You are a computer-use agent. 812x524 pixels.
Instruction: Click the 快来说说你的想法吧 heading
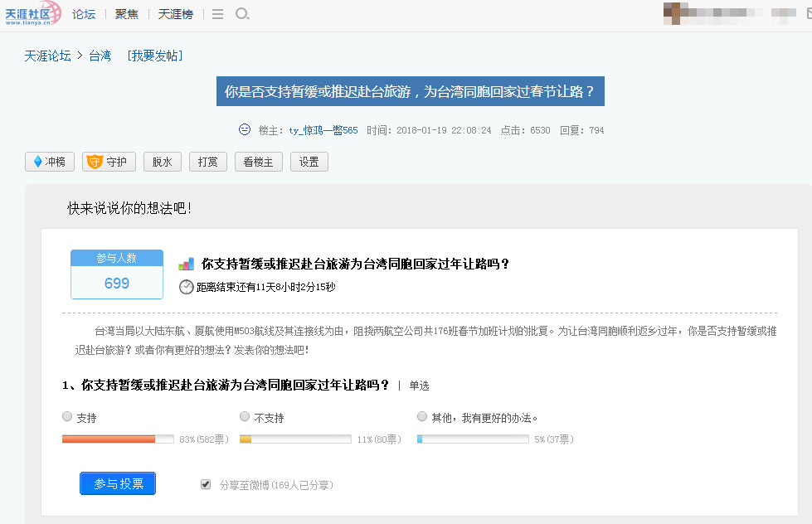[x=129, y=208]
